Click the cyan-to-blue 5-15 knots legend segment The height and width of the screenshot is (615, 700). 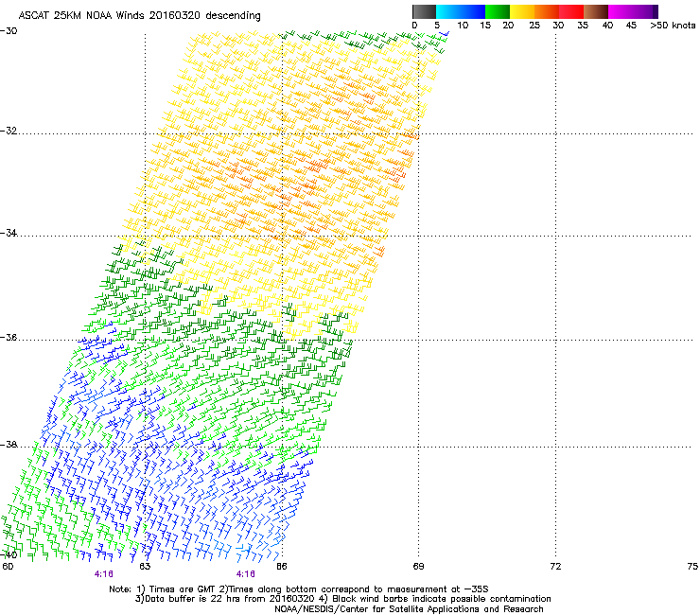pos(461,11)
